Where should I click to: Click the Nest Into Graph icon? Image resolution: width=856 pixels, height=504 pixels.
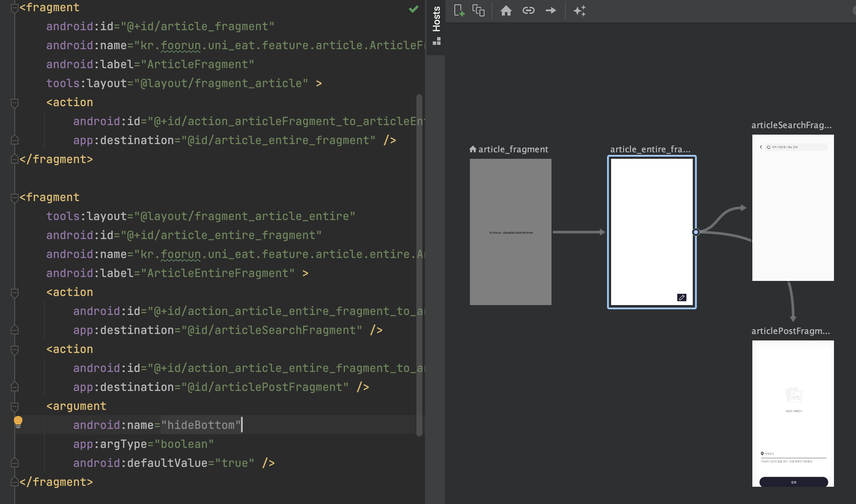tap(479, 10)
